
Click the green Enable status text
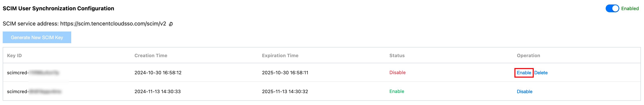(x=397, y=91)
